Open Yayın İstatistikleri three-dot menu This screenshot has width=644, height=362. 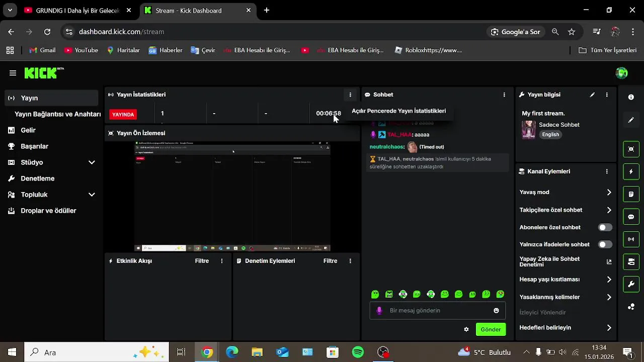tap(350, 95)
